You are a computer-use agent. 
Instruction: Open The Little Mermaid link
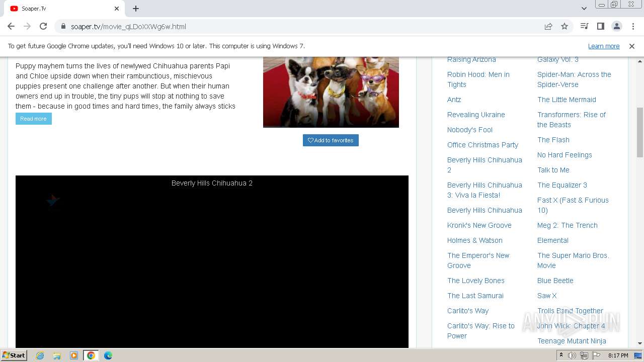point(567,100)
